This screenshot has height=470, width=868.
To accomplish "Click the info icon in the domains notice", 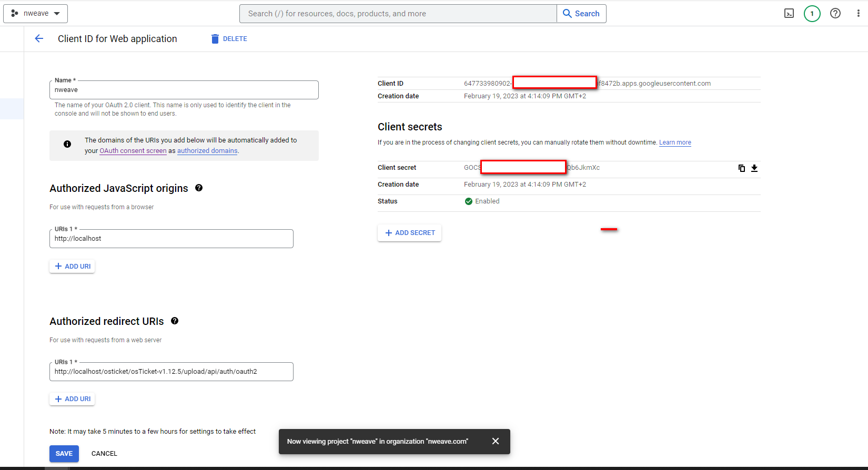I will [67, 144].
